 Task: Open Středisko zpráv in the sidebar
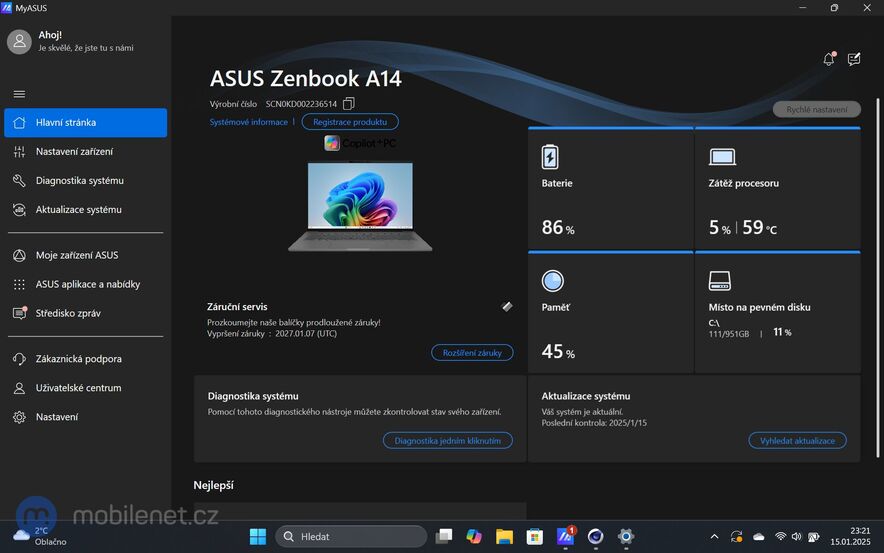[86, 313]
